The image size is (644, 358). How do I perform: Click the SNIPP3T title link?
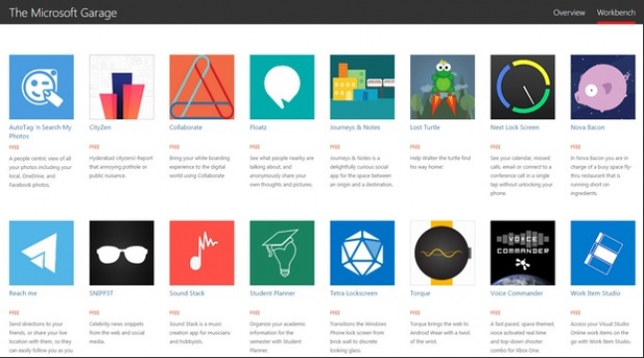point(102,293)
